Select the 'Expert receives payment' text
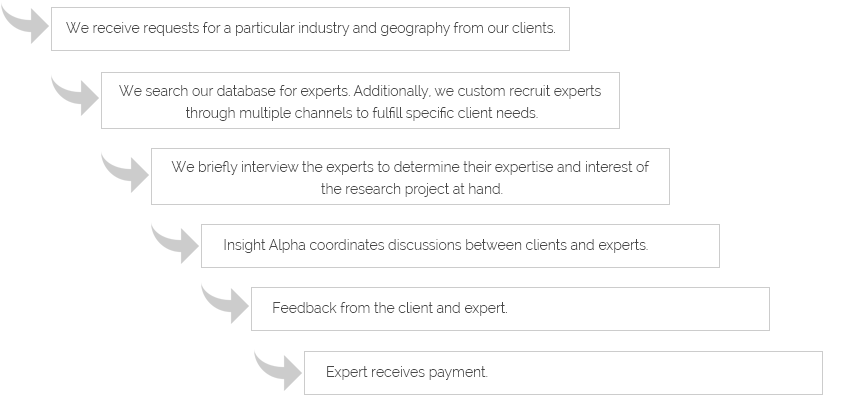This screenshot has width=856, height=416. tap(407, 372)
